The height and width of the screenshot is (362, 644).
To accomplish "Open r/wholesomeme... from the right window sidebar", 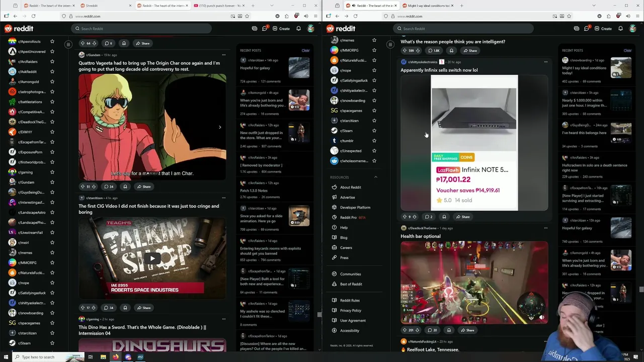I will click(x=350, y=161).
